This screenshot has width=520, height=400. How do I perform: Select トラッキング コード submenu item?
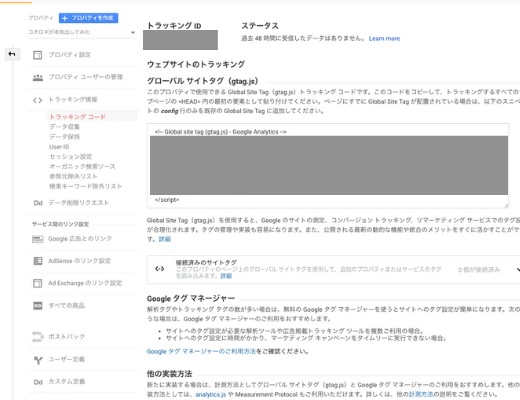pos(77,117)
